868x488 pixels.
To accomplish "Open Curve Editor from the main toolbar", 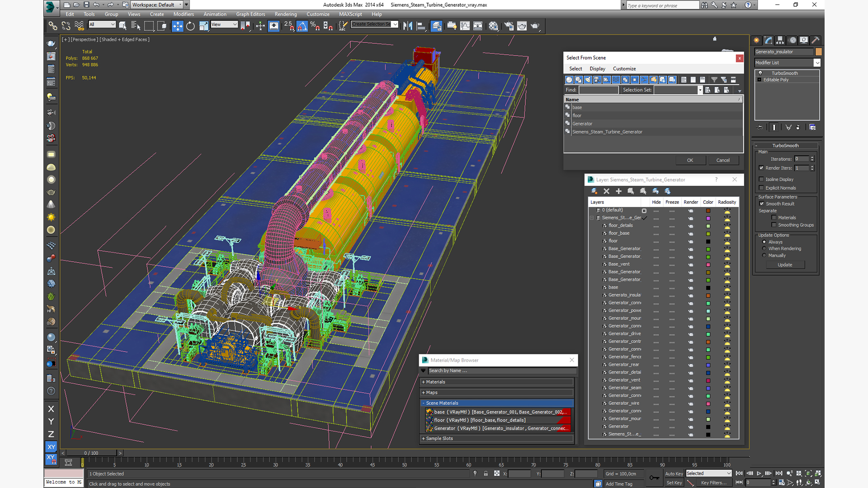I will coord(465,26).
